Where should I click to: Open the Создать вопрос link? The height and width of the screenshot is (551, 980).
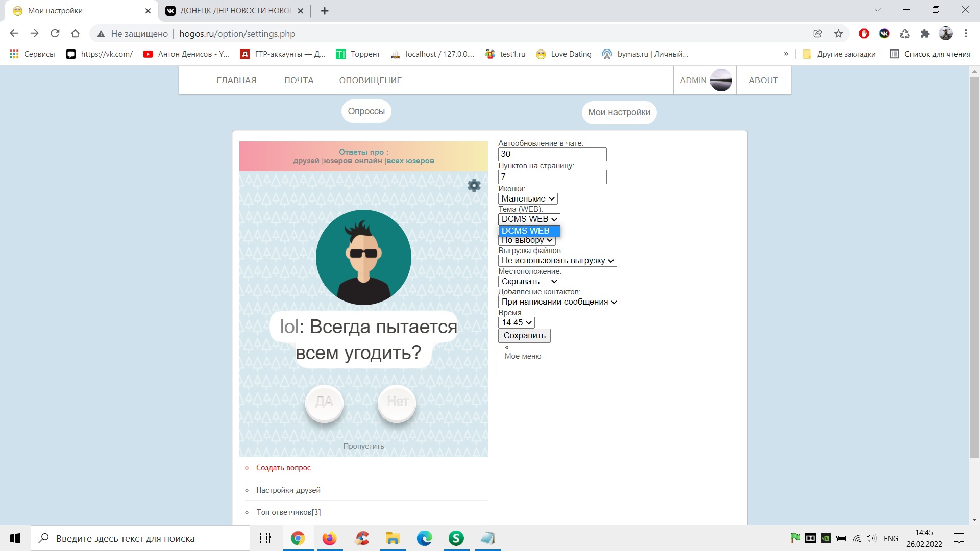pyautogui.click(x=283, y=468)
